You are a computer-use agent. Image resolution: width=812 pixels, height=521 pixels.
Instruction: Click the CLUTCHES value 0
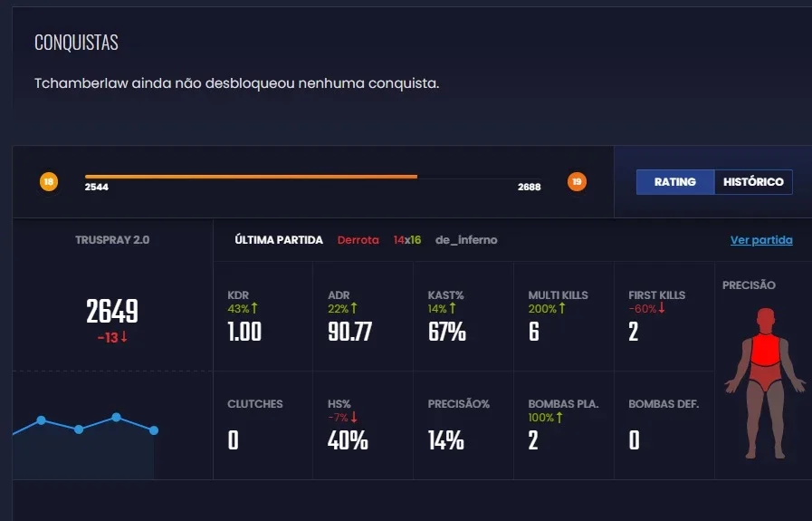[233, 440]
